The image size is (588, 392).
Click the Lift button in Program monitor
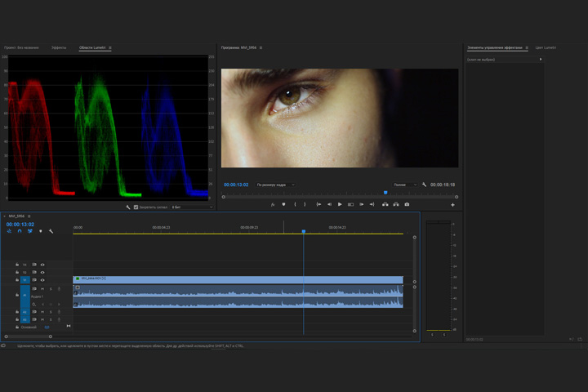(385, 204)
